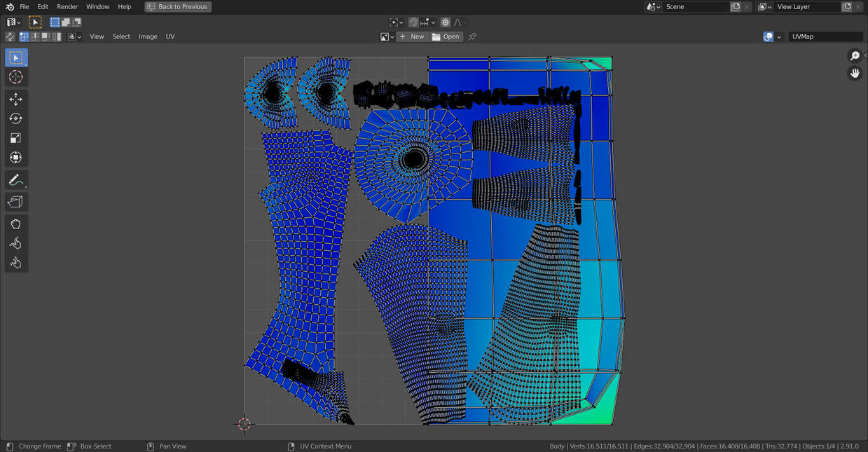This screenshot has height=452, width=868.
Task: Activate the 2D Cursor tool
Action: tap(16, 77)
